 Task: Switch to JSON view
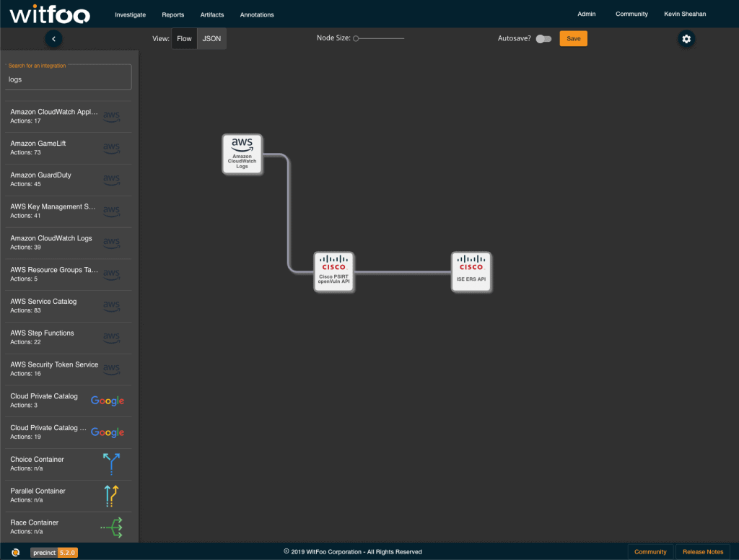(211, 39)
